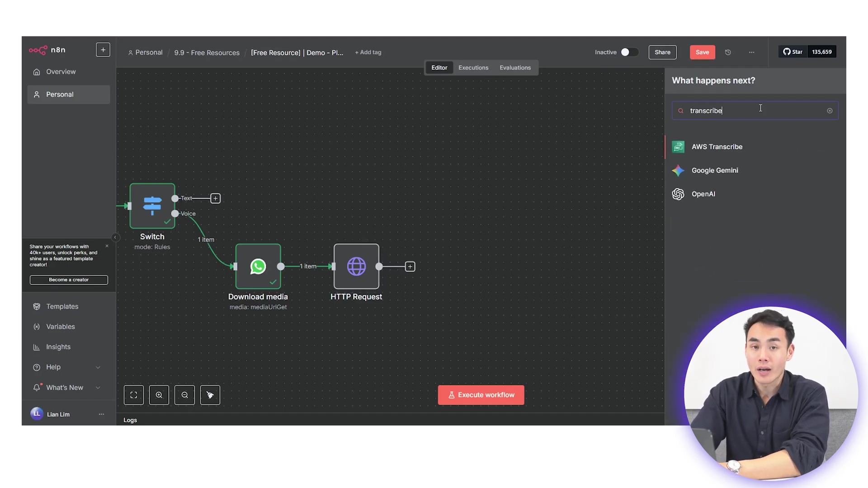Screen dimensions: 868x488
Task: Select the HTTP Request globe node
Action: tap(356, 266)
